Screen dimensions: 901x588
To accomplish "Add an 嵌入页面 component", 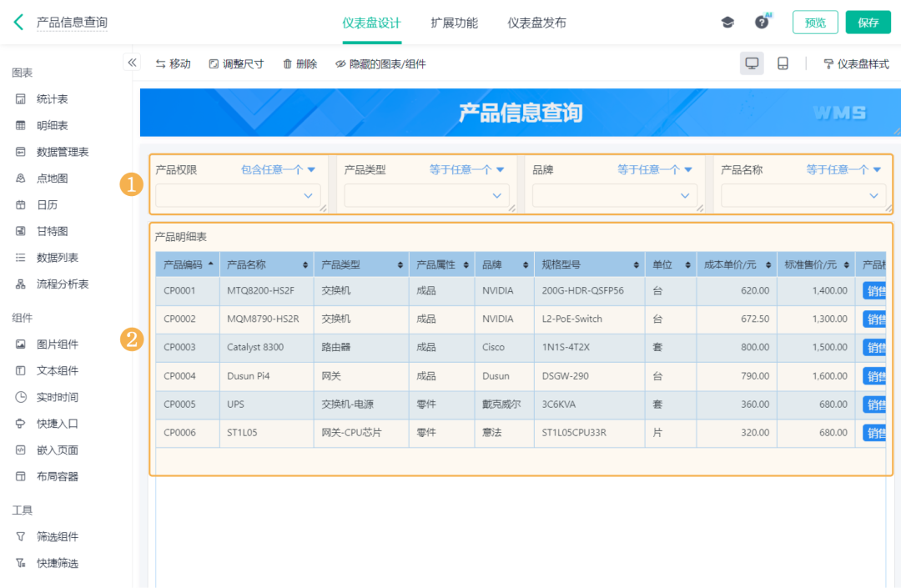I will pos(57,450).
